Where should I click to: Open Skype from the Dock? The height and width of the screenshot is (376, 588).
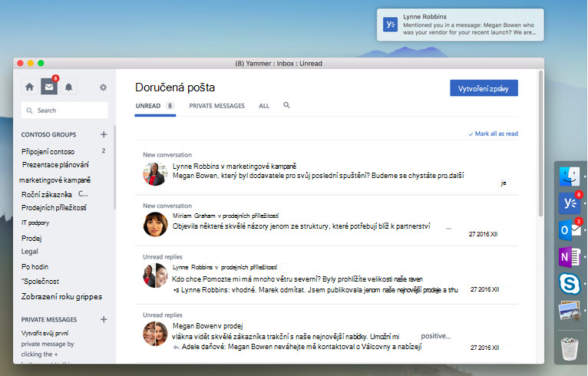pyautogui.click(x=570, y=284)
